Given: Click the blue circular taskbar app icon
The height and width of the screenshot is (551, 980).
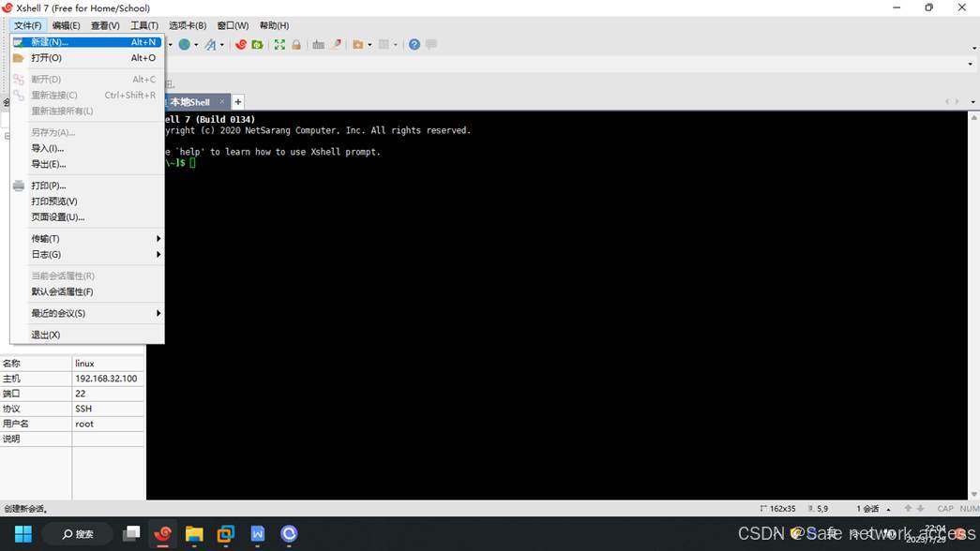Looking at the screenshot, I should point(289,534).
